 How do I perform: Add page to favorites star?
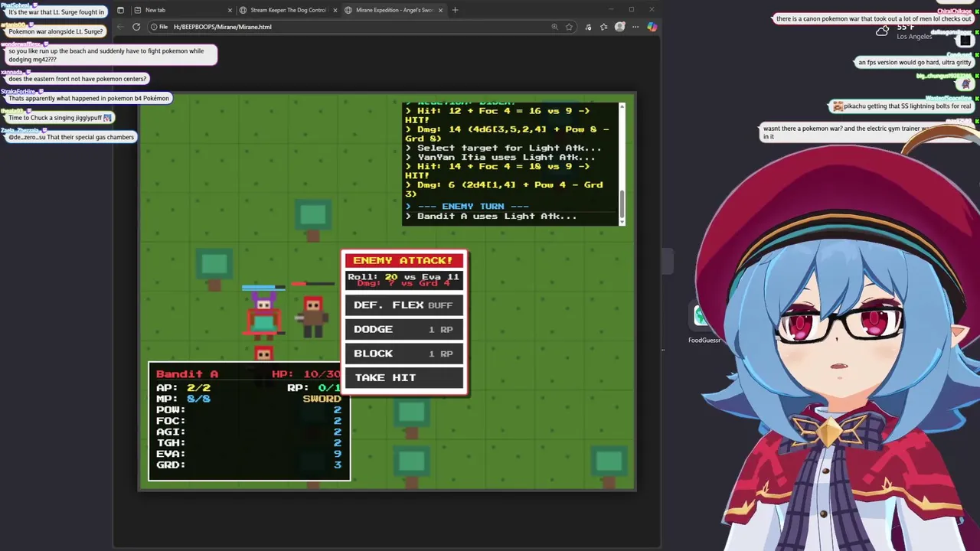(x=569, y=27)
